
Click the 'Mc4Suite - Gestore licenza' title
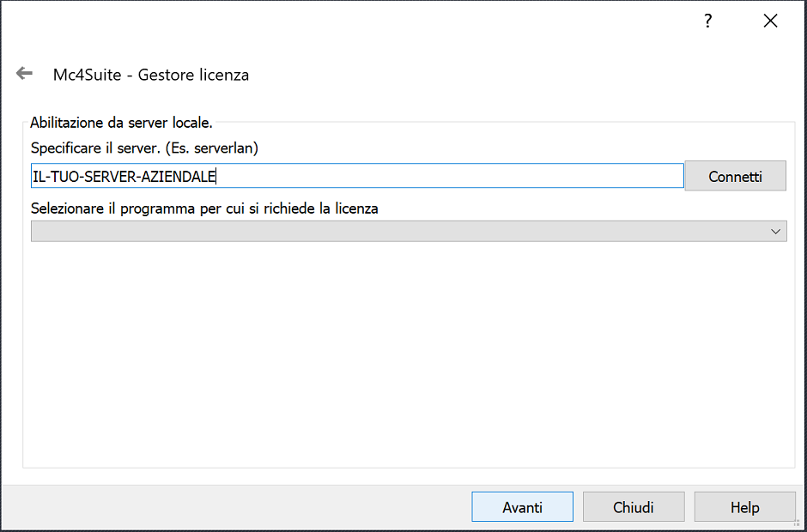pyautogui.click(x=151, y=76)
